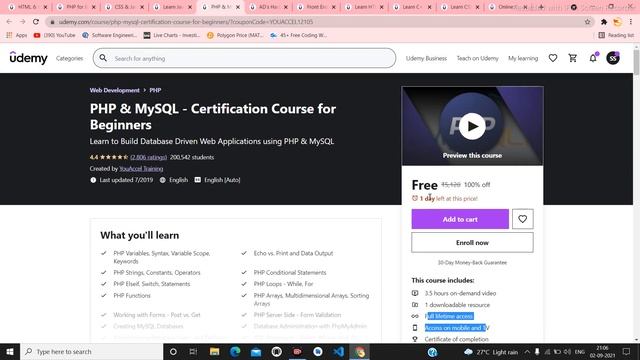Open the Categories menu

coord(69,58)
